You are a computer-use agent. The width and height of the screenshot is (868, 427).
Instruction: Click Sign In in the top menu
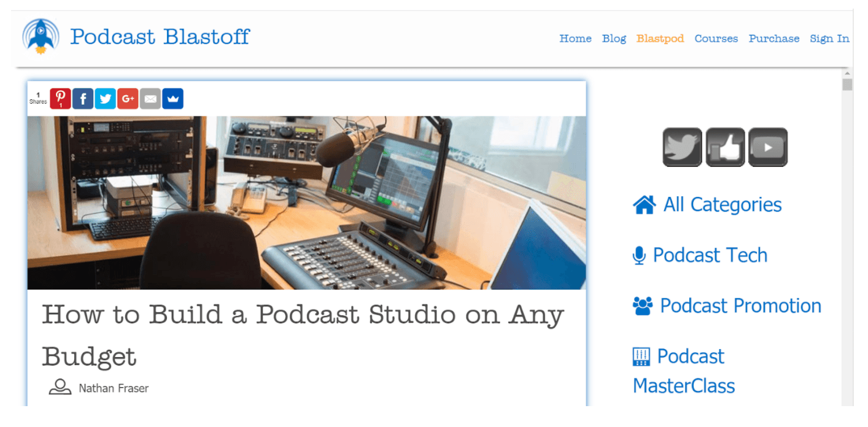tap(829, 39)
